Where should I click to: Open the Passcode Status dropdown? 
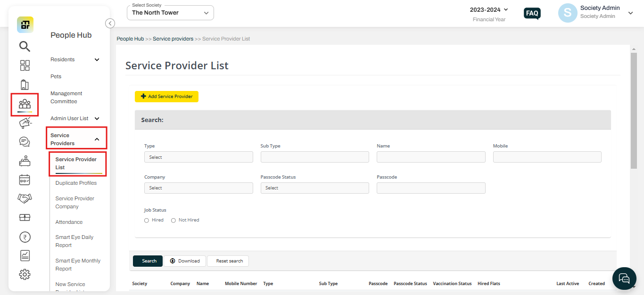(x=314, y=188)
